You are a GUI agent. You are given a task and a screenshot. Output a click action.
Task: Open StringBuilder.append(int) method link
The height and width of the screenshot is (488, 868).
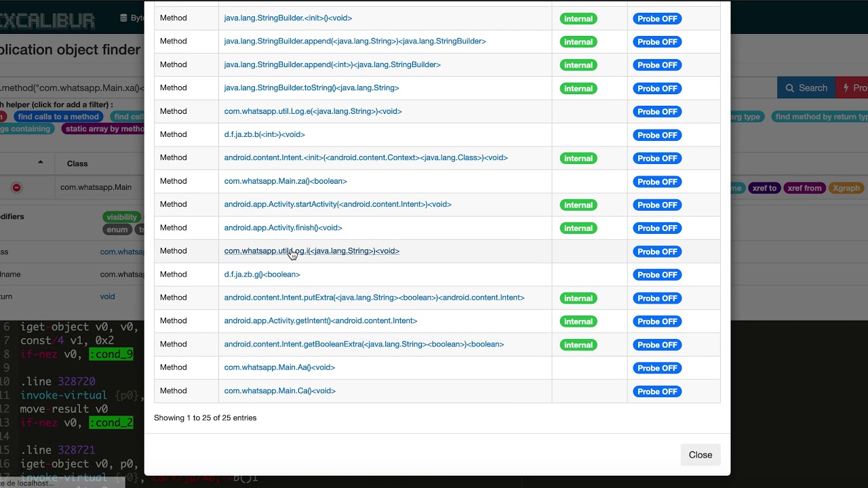[332, 64]
